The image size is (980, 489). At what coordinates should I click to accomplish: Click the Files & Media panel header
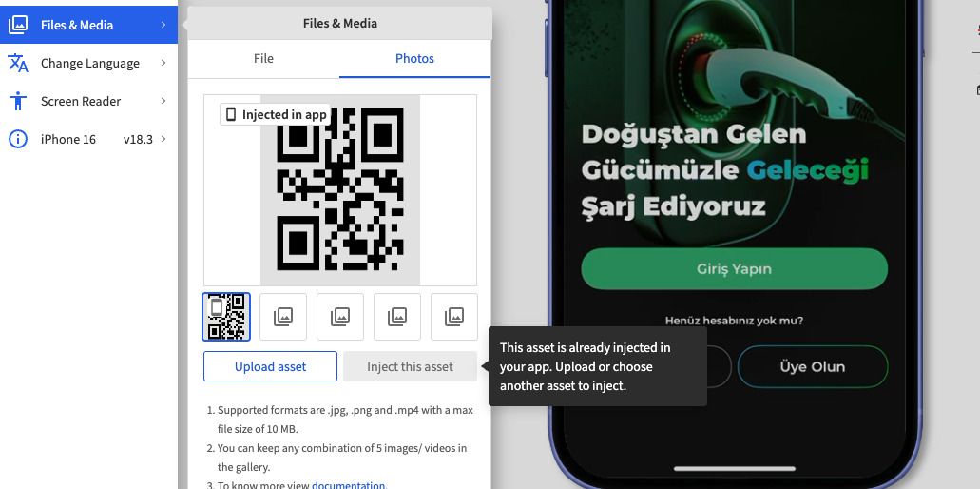340,24
